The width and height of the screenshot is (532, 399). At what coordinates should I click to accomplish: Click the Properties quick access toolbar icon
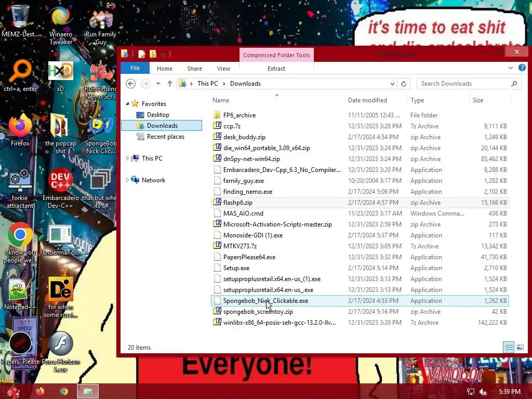pyautogui.click(x=141, y=54)
